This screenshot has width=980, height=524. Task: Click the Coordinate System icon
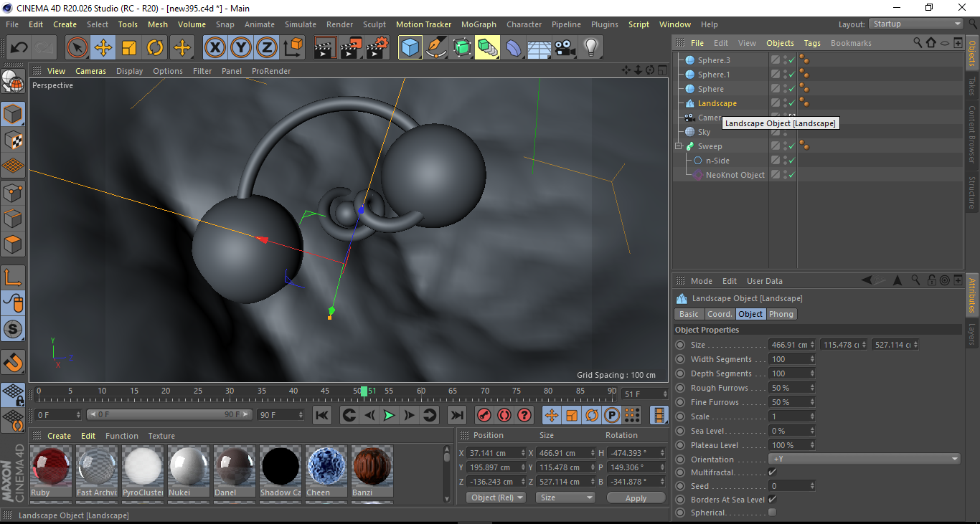[x=293, y=48]
